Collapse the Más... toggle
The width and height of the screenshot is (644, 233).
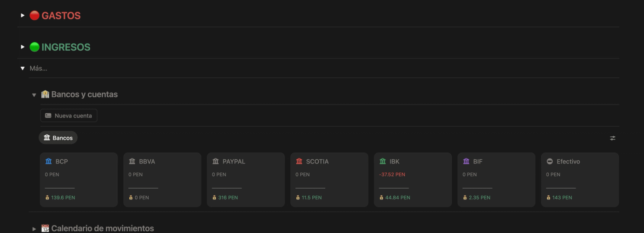pos(23,69)
